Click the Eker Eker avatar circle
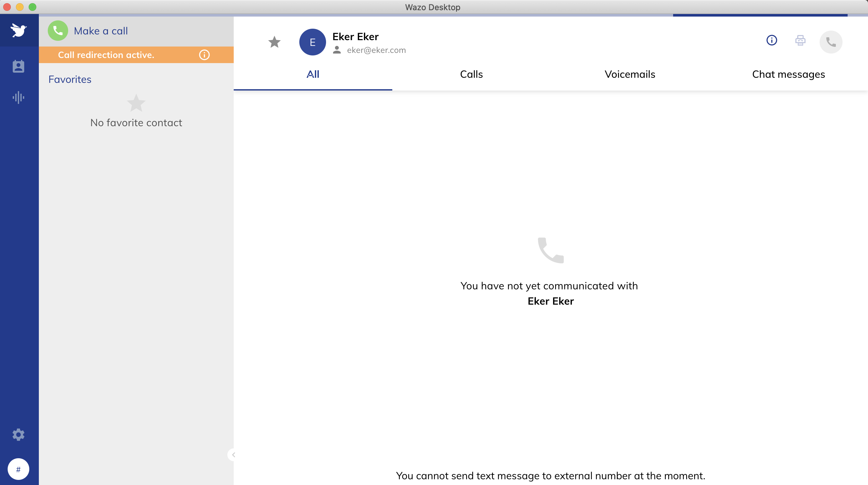 312,42
